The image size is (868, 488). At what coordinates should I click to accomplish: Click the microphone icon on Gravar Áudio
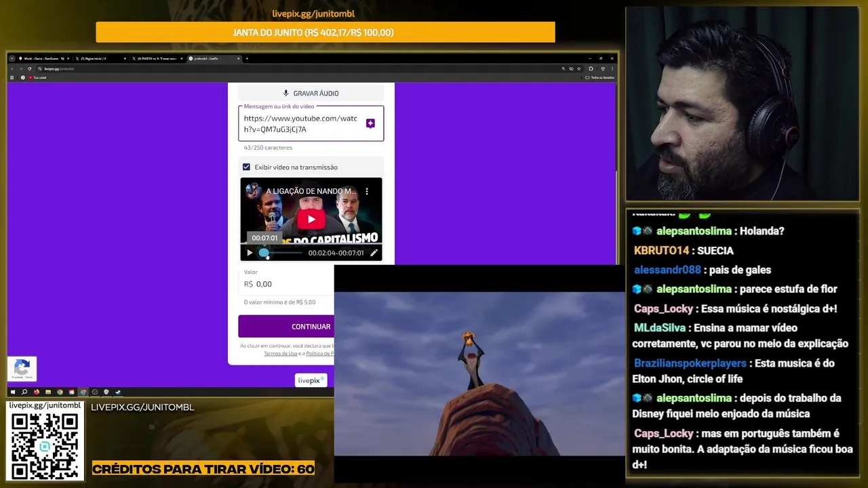click(x=286, y=93)
